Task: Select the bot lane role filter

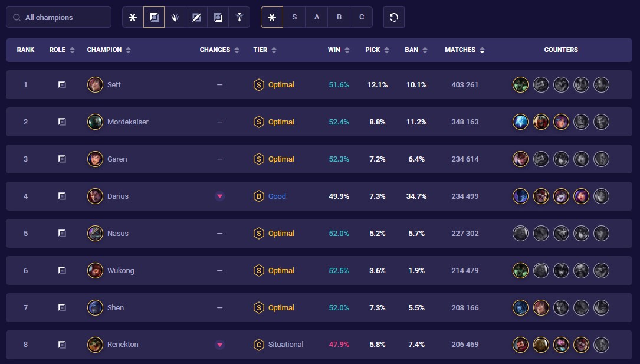Action: (x=218, y=17)
